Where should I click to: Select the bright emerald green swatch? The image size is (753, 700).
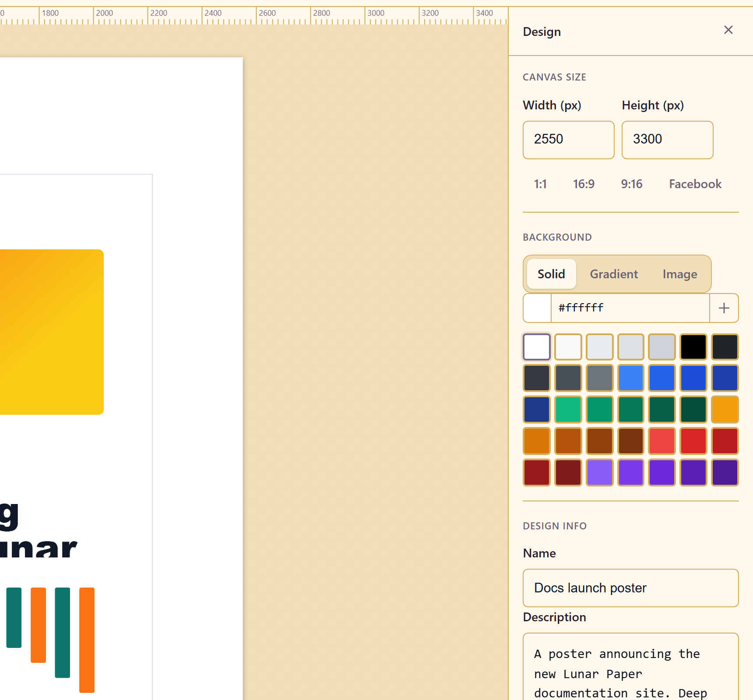pos(568,409)
